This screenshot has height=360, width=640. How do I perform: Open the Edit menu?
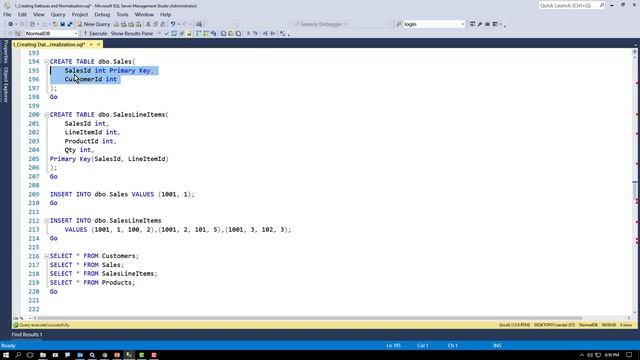[22, 14]
